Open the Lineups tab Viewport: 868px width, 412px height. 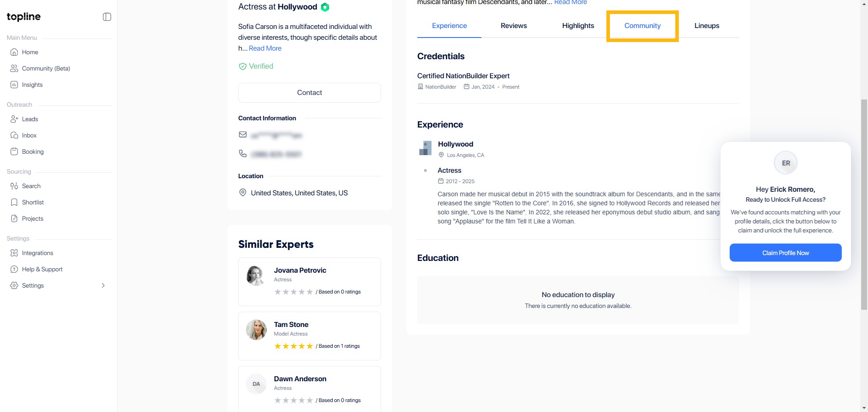point(707,26)
